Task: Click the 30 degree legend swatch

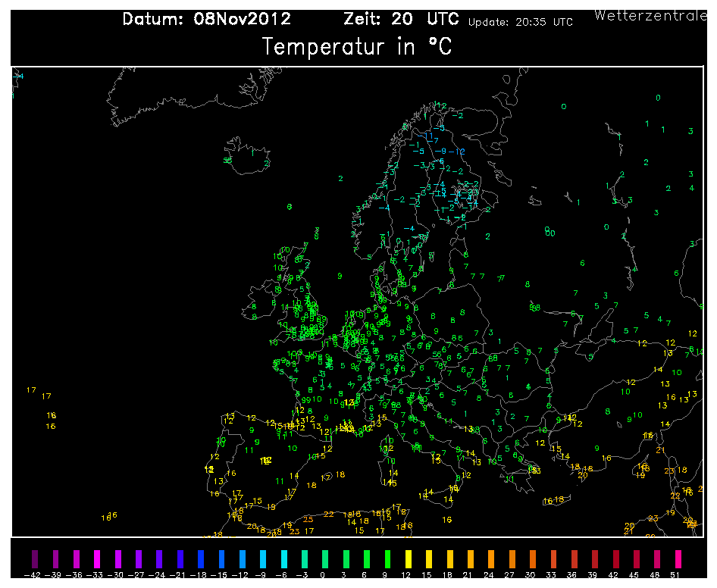Action: coord(533,559)
